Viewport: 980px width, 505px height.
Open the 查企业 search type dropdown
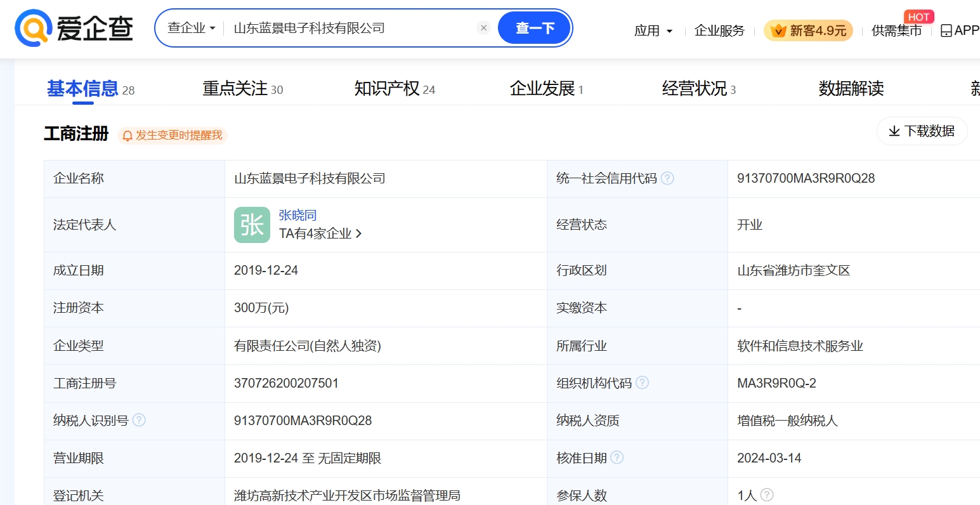click(x=191, y=28)
